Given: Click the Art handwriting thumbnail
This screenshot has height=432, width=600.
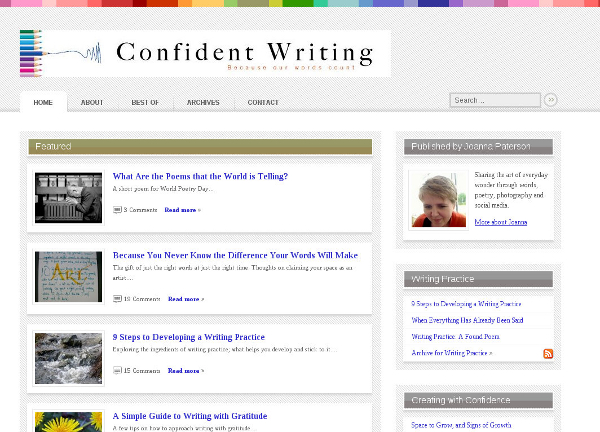Looking at the screenshot, I should (68, 277).
